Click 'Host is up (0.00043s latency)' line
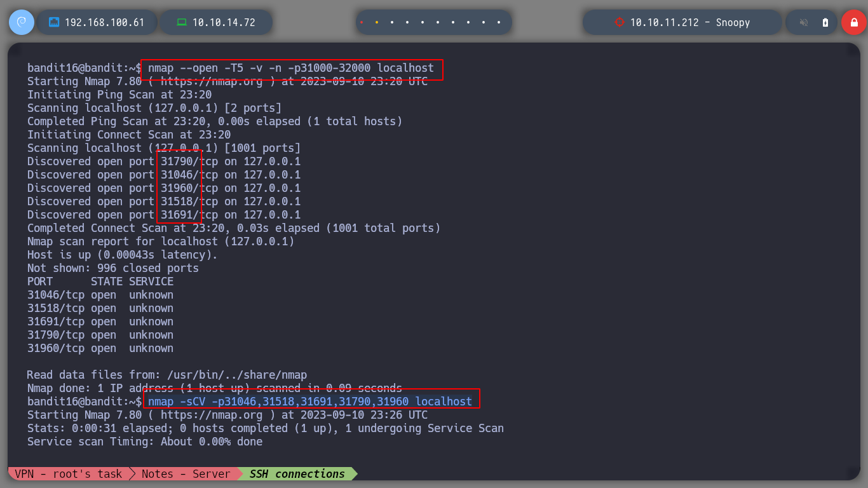Image resolution: width=868 pixels, height=488 pixels. (x=123, y=255)
